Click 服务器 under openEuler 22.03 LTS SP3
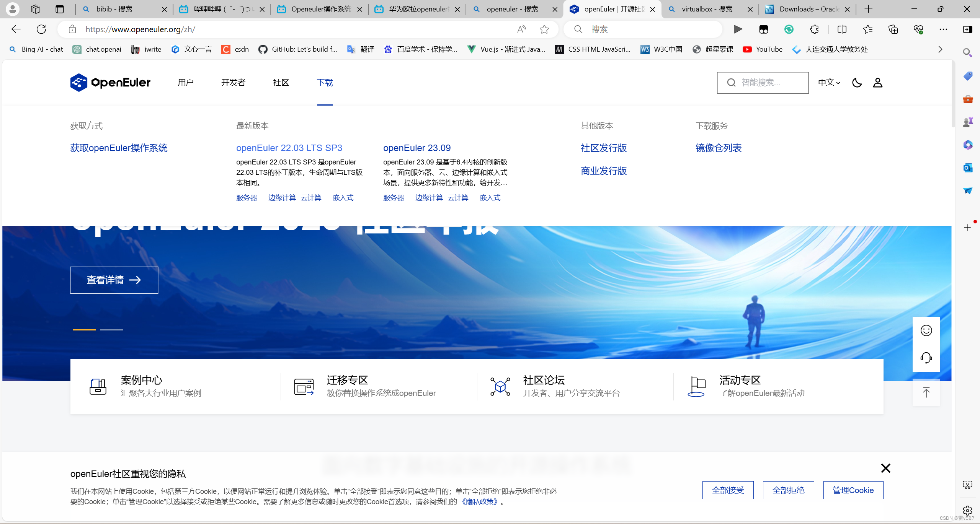 [247, 198]
